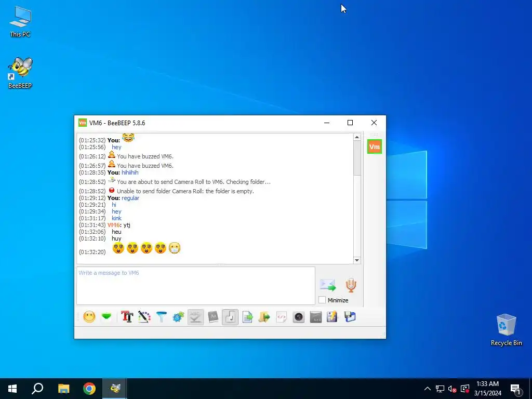Screen dimensions: 532x399
Task: Click the red error dot at 01:28:52
Action: (112, 190)
